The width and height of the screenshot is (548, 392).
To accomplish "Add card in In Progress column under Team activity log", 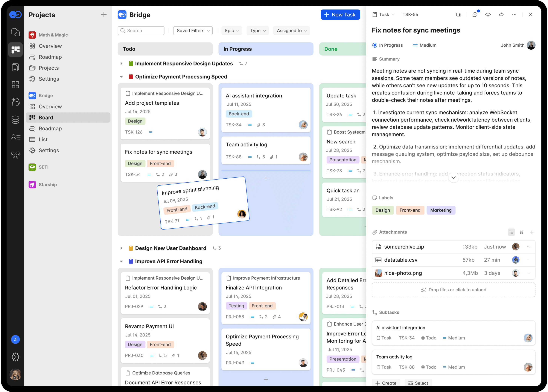I will pyautogui.click(x=266, y=178).
